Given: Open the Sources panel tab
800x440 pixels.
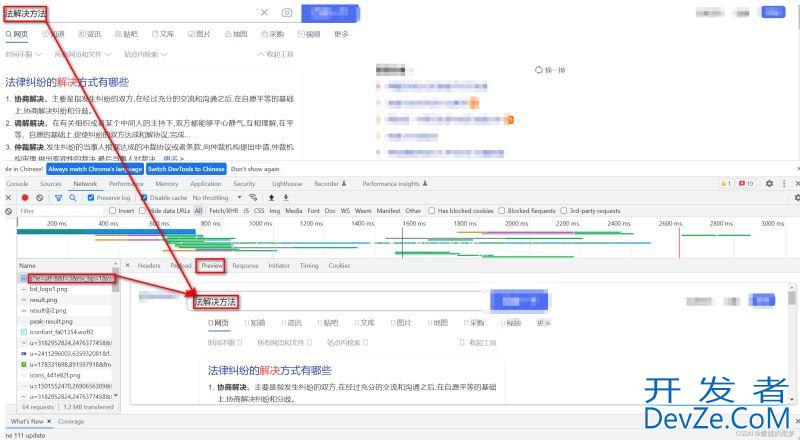Looking at the screenshot, I should point(50,184).
